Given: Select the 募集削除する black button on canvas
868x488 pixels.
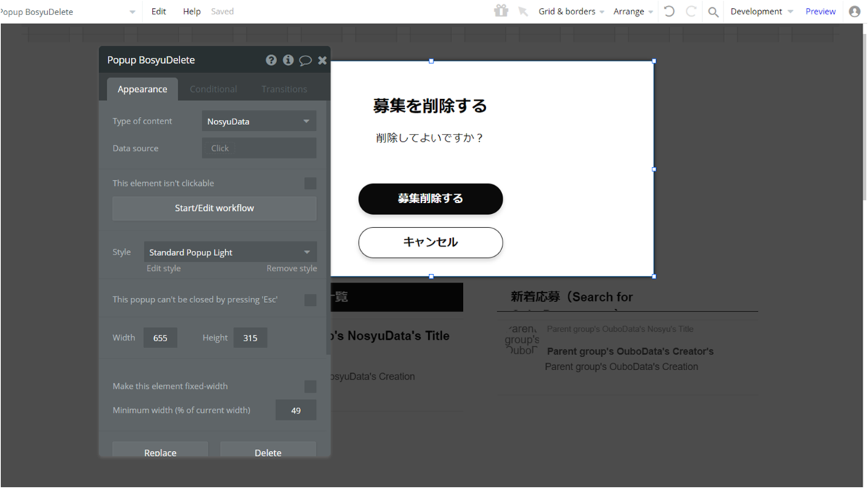Looking at the screenshot, I should 430,199.
